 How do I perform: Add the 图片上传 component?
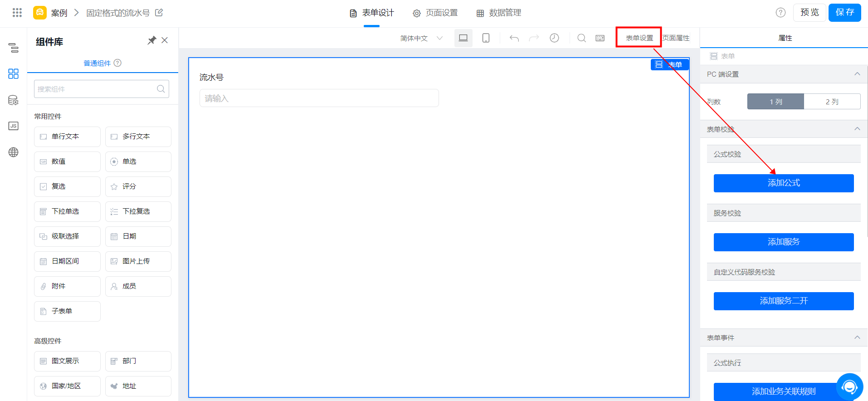click(x=138, y=261)
